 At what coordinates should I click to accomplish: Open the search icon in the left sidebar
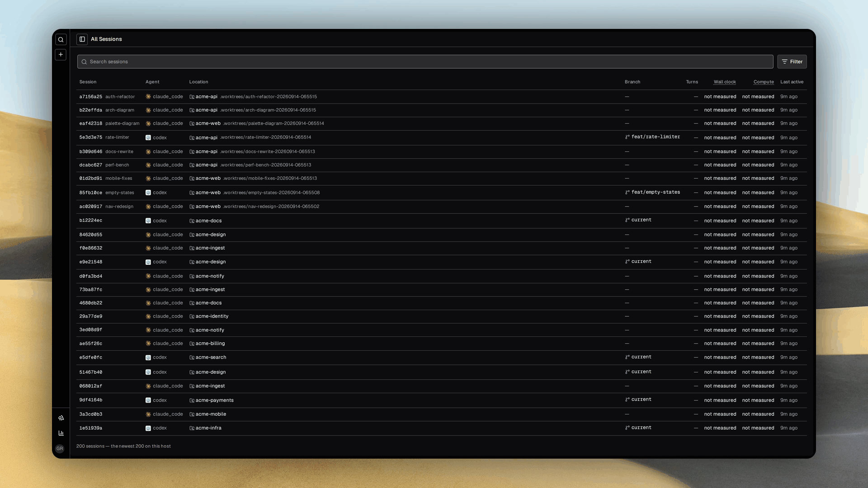coord(61,40)
